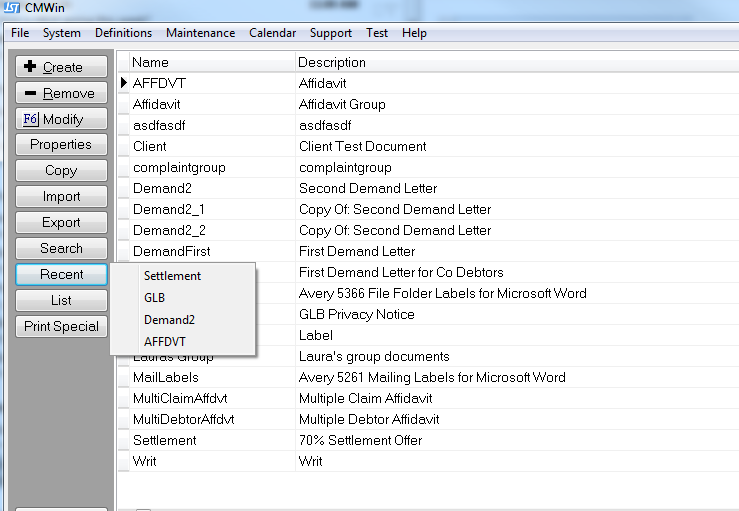Click the Remove button with minus icon
Image resolution: width=739 pixels, height=511 pixels.
point(62,93)
